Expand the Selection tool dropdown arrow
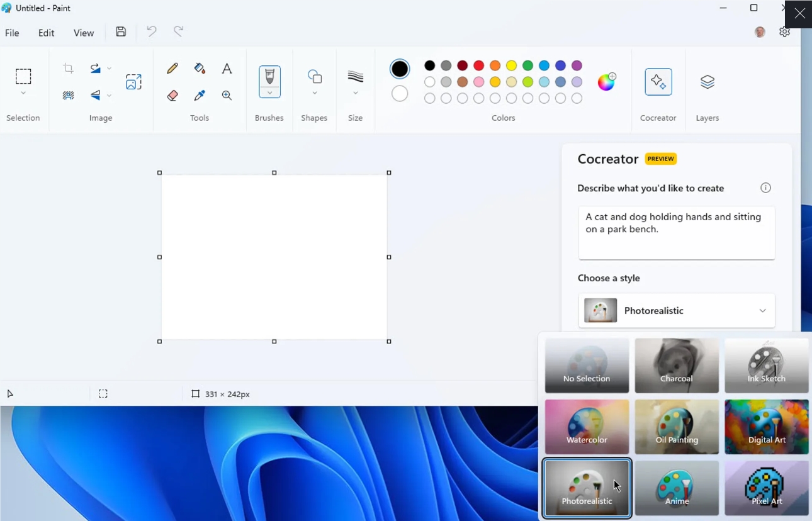The image size is (812, 521). [23, 94]
